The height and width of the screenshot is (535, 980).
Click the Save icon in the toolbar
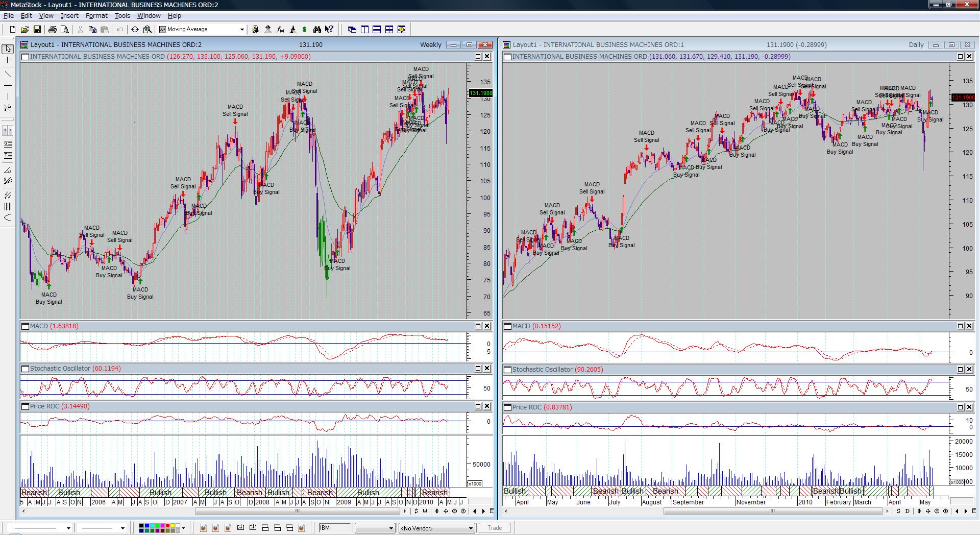(37, 30)
